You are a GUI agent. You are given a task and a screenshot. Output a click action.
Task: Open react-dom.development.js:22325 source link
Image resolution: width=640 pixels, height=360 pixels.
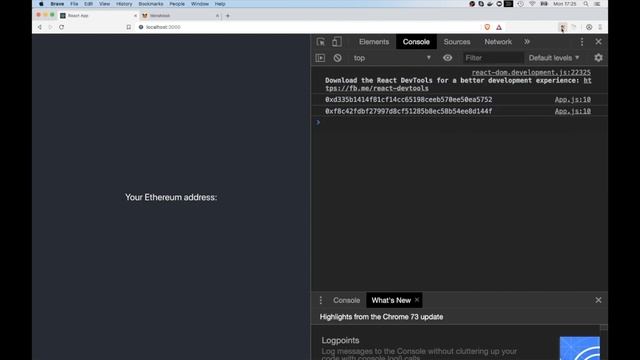531,72
